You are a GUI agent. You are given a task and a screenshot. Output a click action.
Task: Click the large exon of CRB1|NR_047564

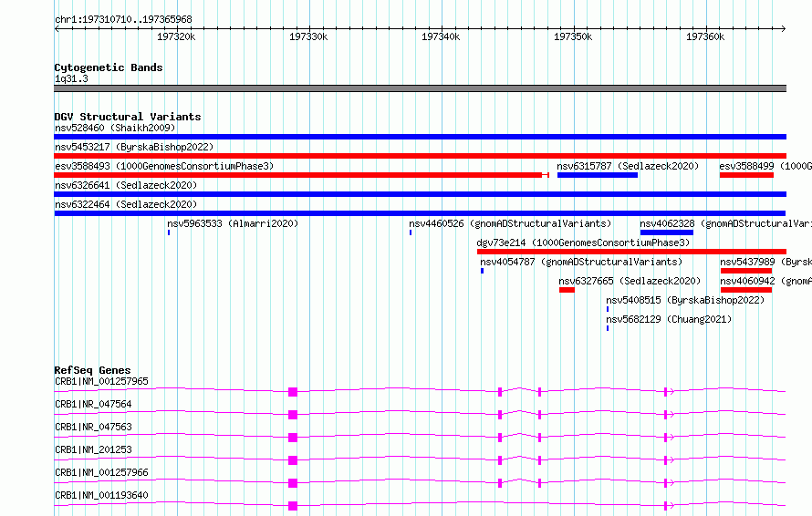293,415
